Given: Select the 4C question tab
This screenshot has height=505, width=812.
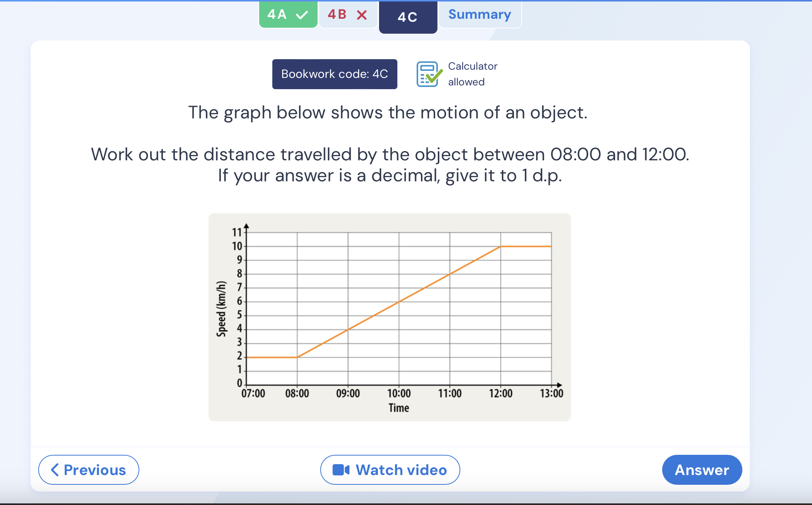Looking at the screenshot, I should coord(408,17).
